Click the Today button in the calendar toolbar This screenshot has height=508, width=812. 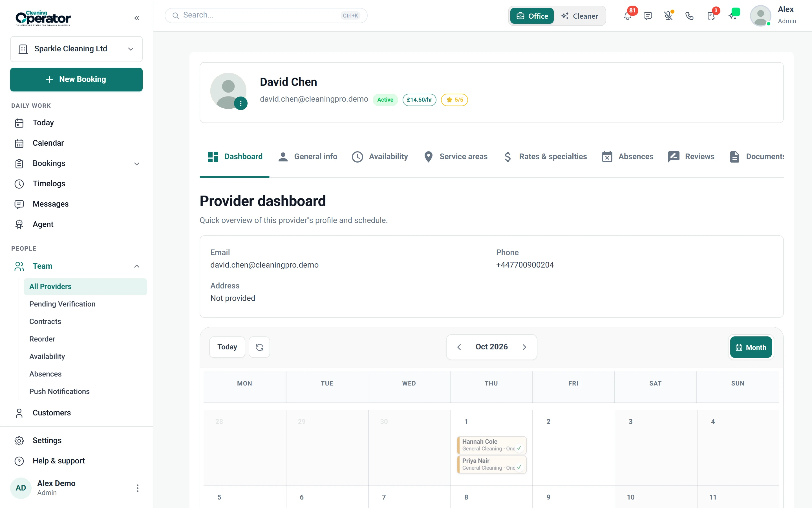point(227,347)
